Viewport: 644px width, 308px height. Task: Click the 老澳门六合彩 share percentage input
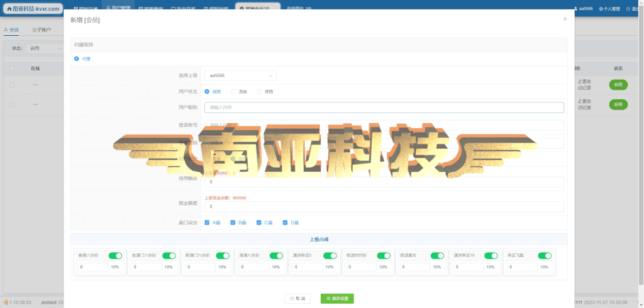pos(147,267)
